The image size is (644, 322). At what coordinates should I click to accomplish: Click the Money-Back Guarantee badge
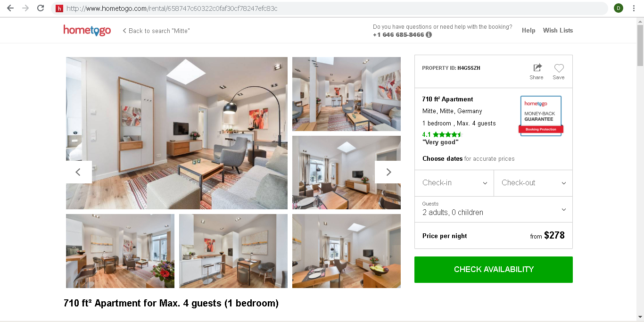541,116
